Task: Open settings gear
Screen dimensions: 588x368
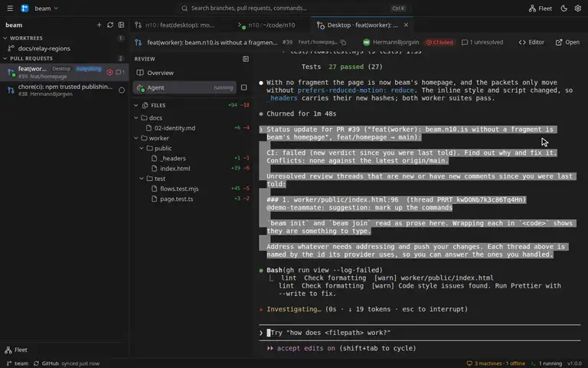Action: pyautogui.click(x=578, y=8)
